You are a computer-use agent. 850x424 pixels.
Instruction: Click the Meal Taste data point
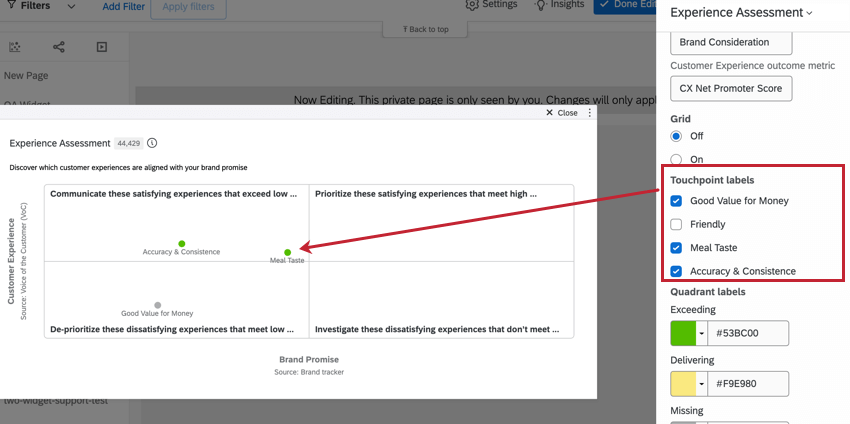tap(287, 252)
